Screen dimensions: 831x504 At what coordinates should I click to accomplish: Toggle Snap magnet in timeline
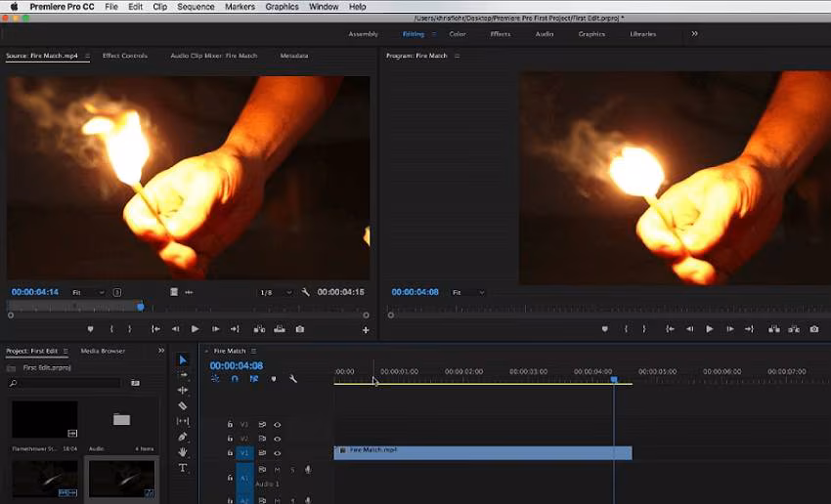235,379
